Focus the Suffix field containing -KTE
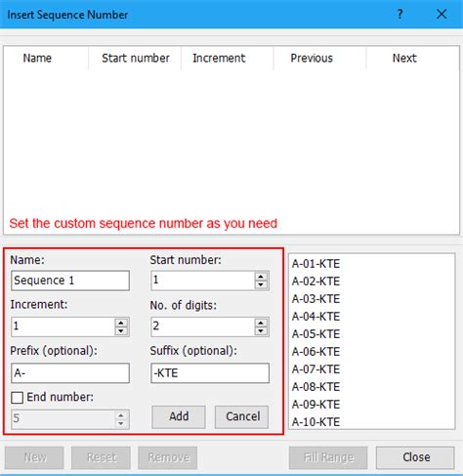The image size is (463, 476). coord(210,373)
